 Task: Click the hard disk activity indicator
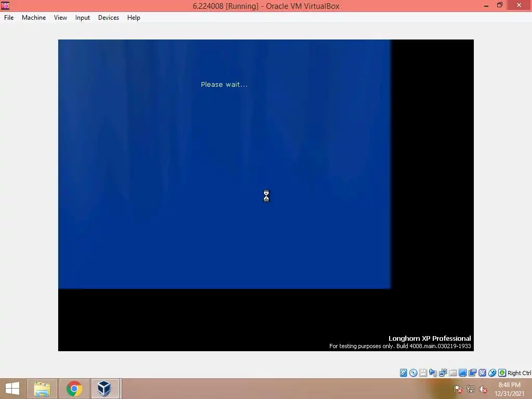(x=403, y=373)
